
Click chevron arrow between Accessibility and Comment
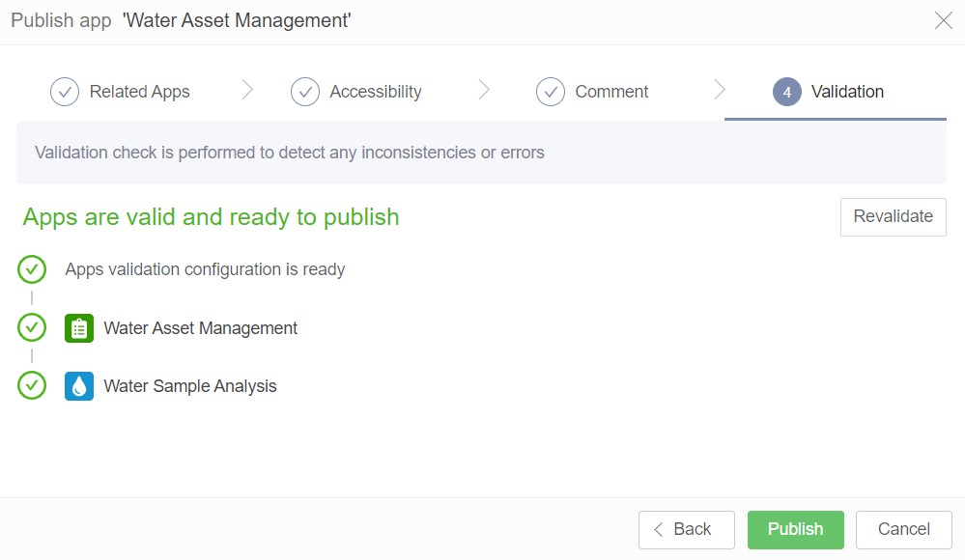[484, 91]
